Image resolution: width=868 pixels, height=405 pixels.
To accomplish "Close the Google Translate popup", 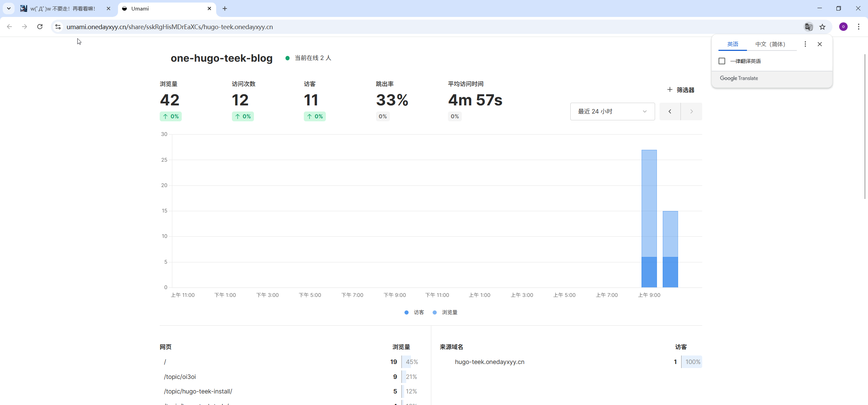I will (820, 44).
